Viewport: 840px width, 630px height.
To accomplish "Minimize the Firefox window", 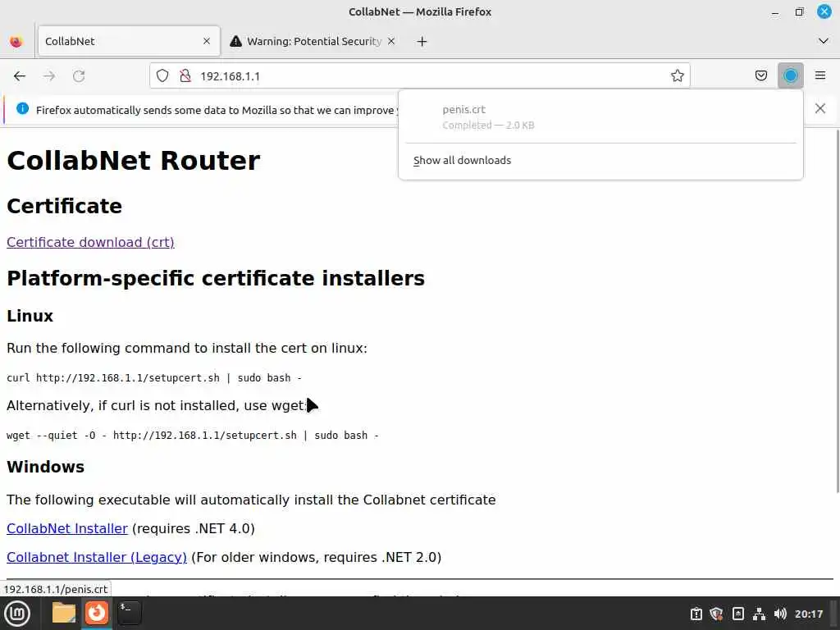I will [x=774, y=11].
